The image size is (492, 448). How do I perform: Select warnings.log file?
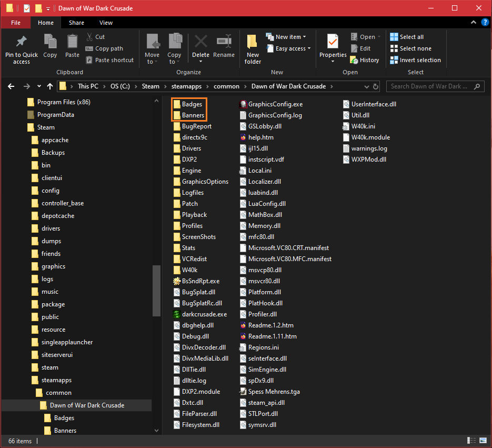tap(365, 148)
